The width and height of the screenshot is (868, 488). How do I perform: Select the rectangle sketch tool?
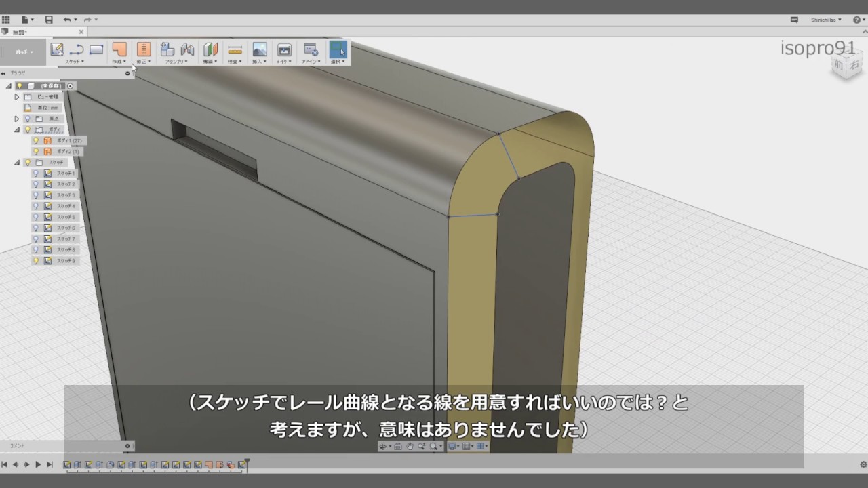pyautogui.click(x=96, y=49)
